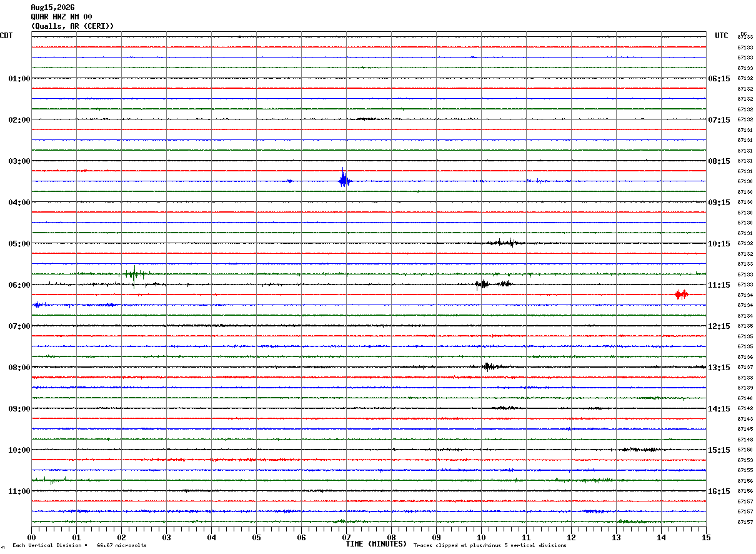Select the 01:00 CDT time label

pyautogui.click(x=19, y=79)
